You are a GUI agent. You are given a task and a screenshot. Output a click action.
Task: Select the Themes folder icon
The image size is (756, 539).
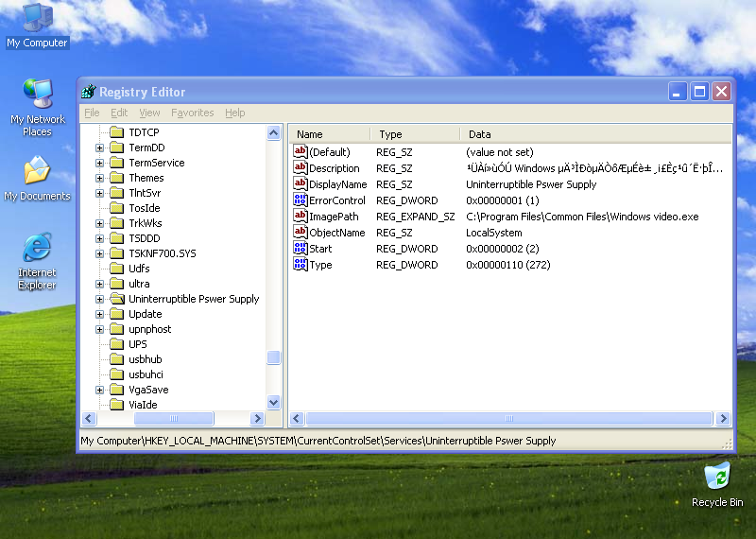116,178
